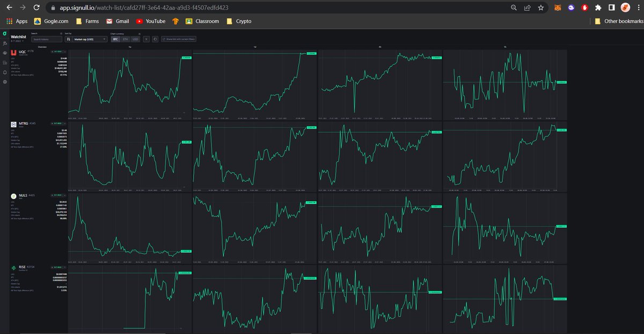Open the Extensions puzzle icon
Screen dimensions: 644x334
598,8
